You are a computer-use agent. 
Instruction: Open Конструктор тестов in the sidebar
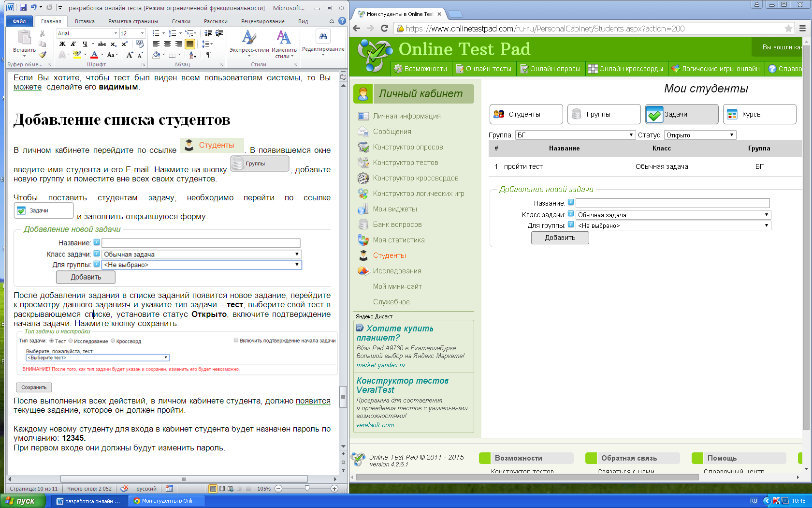point(406,163)
